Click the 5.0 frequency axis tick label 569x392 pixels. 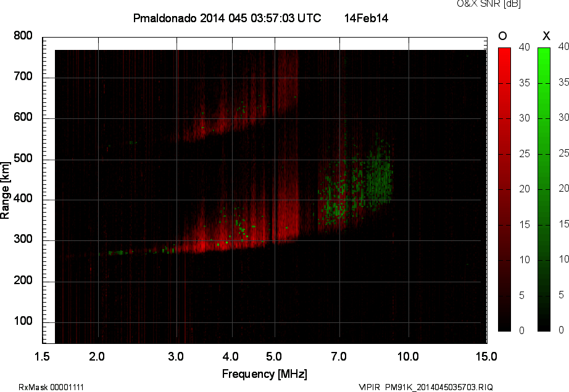tap(273, 356)
